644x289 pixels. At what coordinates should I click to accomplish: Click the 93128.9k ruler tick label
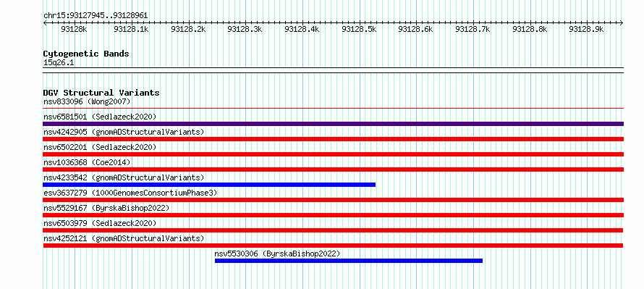click(x=587, y=29)
